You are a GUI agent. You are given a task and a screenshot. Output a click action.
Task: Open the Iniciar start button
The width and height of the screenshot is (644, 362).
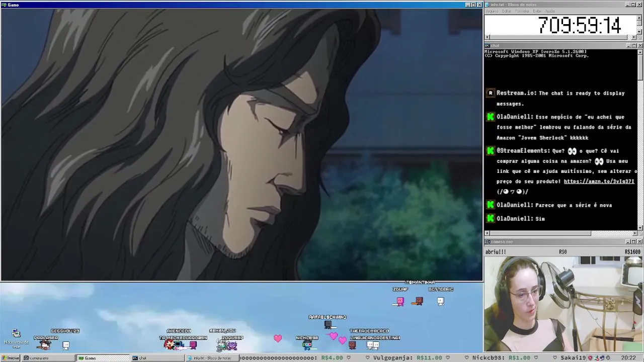pyautogui.click(x=10, y=358)
